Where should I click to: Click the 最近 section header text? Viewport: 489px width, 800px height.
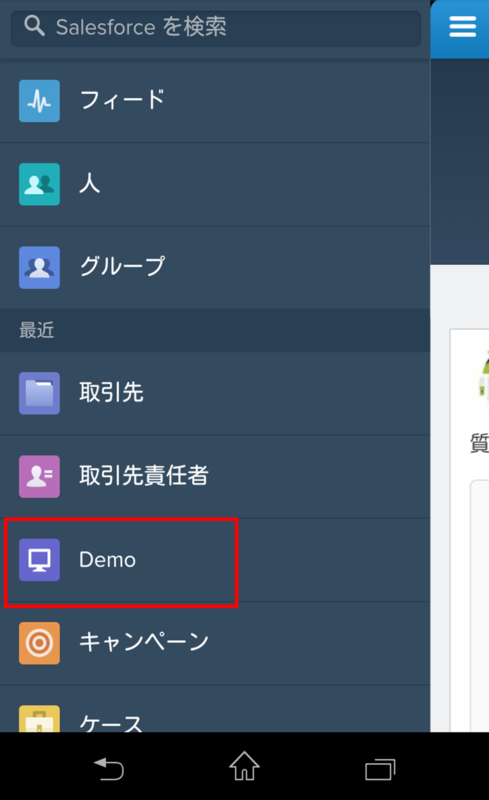coord(36,331)
